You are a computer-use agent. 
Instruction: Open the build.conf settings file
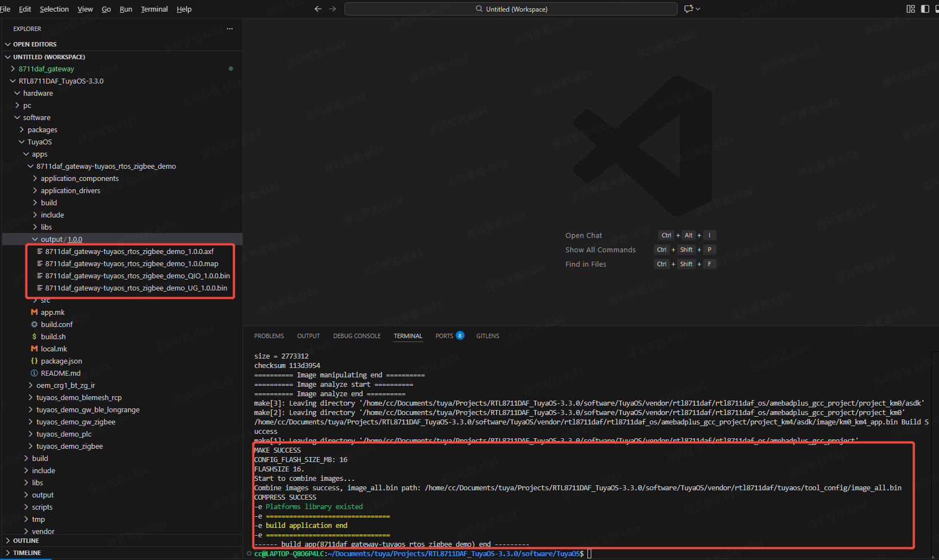click(x=56, y=324)
